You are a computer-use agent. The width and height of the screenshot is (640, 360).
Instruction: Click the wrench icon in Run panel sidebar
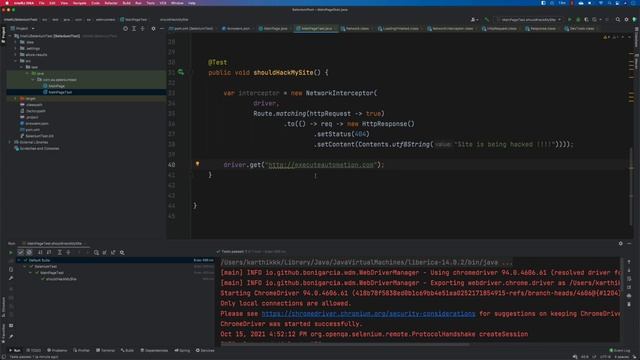(x=11, y=278)
